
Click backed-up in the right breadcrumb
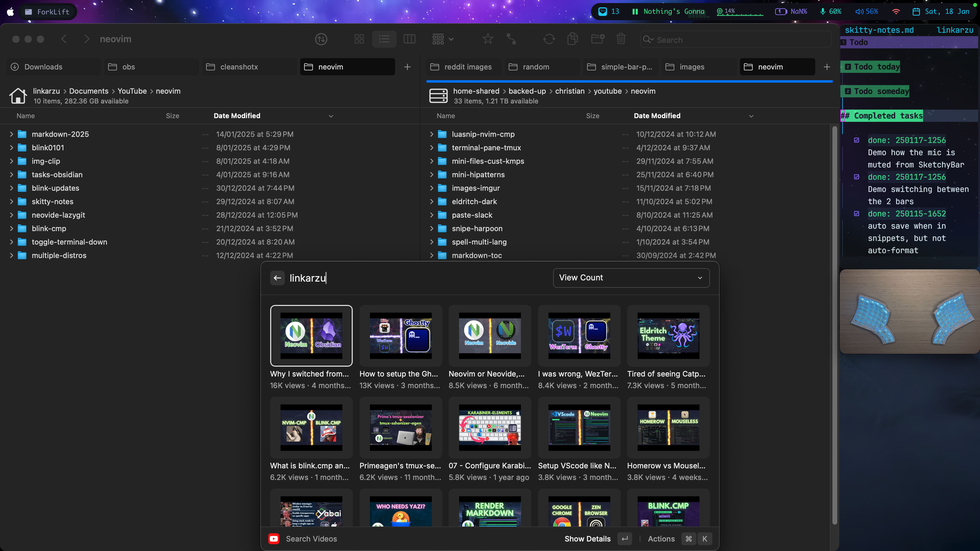click(x=527, y=91)
